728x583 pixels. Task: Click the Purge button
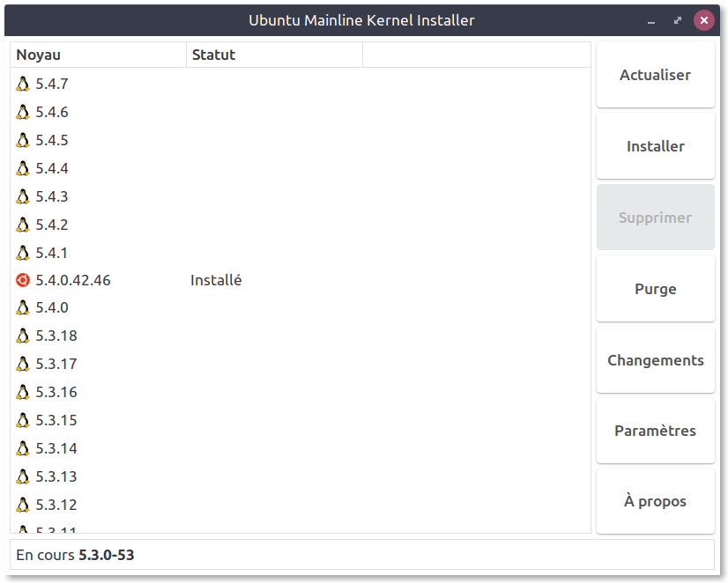pyautogui.click(x=655, y=289)
